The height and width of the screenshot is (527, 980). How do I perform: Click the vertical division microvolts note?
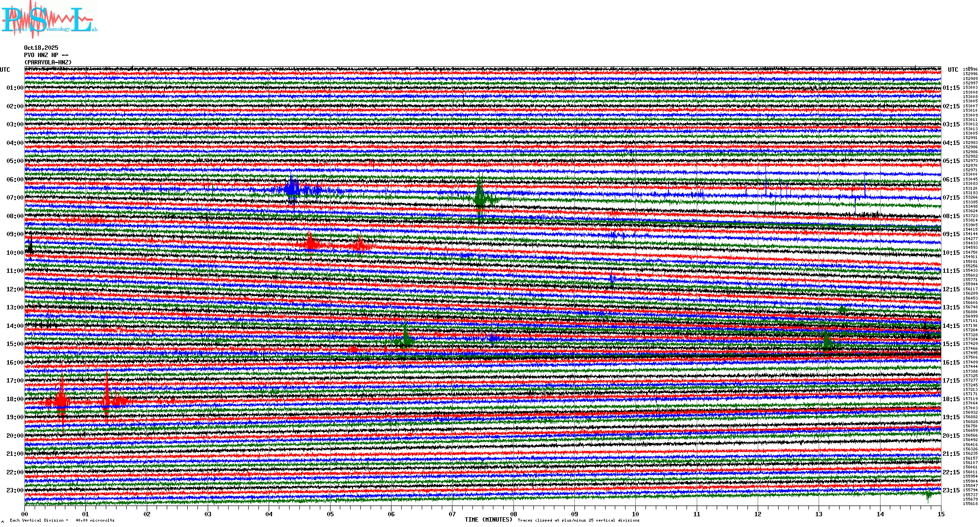(x=62, y=520)
